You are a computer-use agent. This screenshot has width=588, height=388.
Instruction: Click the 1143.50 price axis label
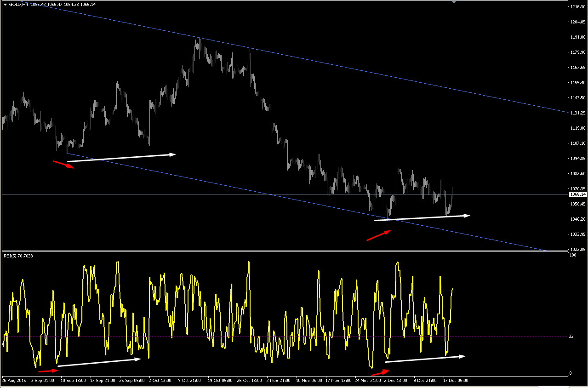click(577, 98)
